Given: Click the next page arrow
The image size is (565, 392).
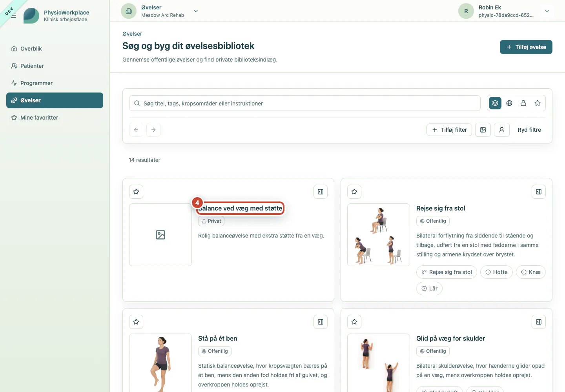Looking at the screenshot, I should pos(153,130).
